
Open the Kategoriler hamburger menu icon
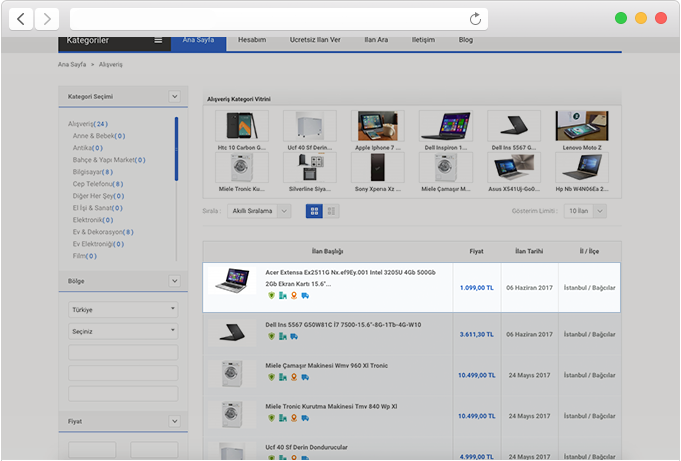158,41
